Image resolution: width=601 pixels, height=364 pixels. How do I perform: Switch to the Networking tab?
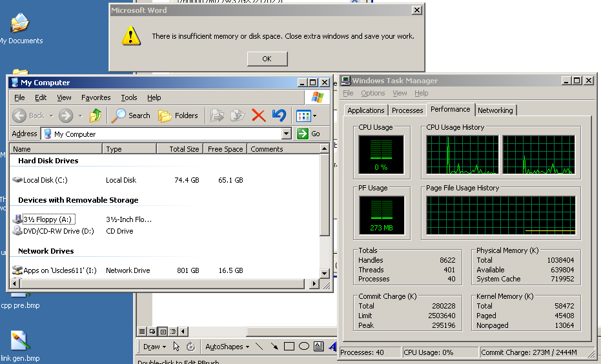[x=495, y=110]
